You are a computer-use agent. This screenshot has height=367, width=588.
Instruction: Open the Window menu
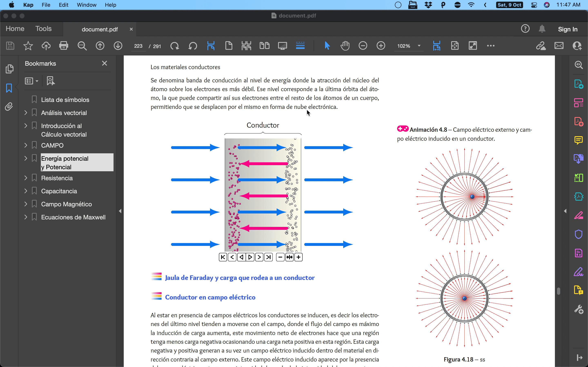point(87,5)
